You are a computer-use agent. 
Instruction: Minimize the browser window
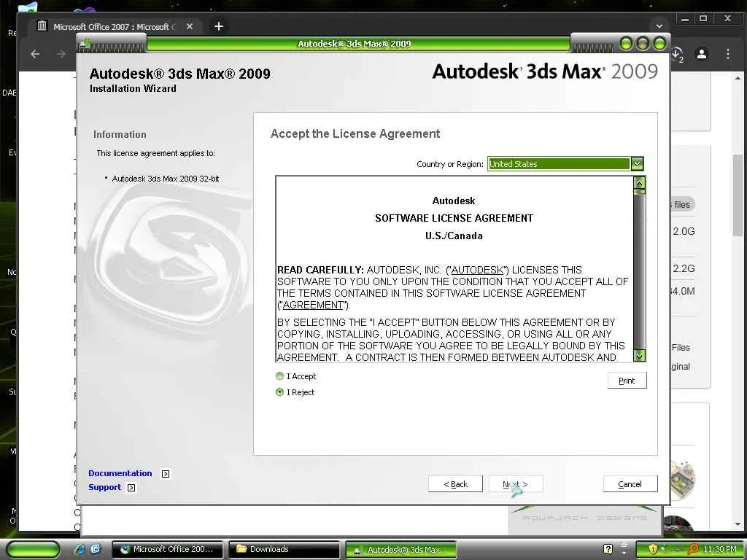pos(685,19)
